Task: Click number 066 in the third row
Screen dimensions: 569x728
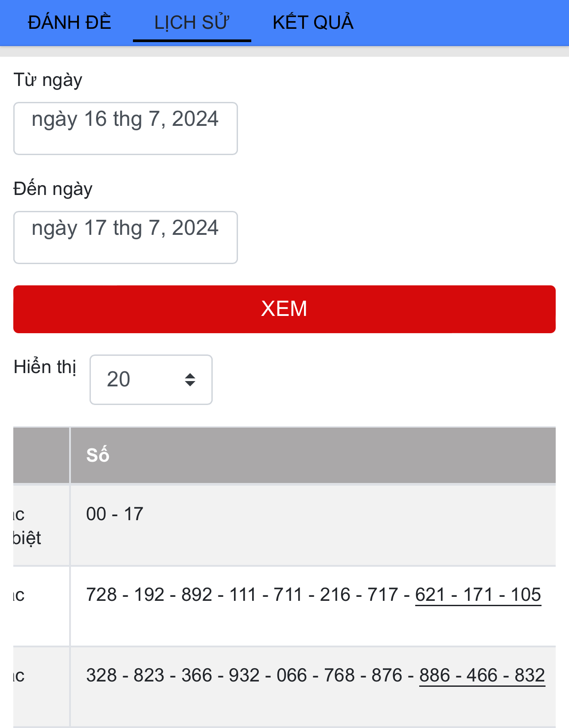Action: [292, 675]
